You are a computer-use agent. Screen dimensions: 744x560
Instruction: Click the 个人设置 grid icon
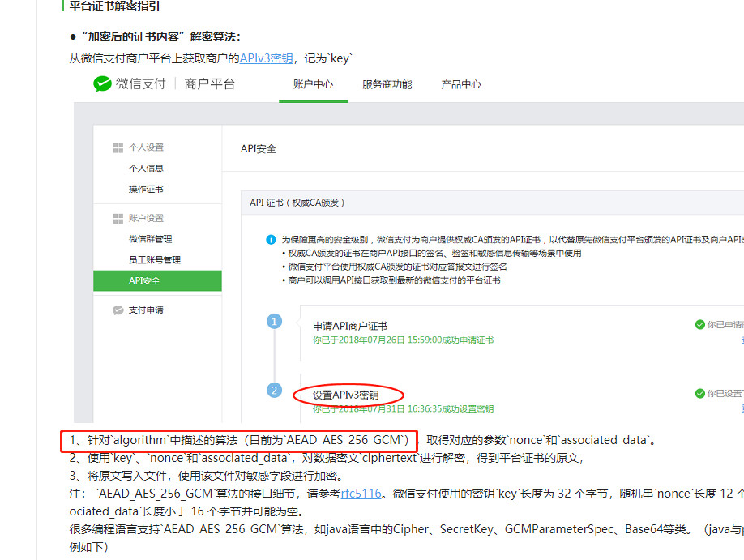click(118, 147)
